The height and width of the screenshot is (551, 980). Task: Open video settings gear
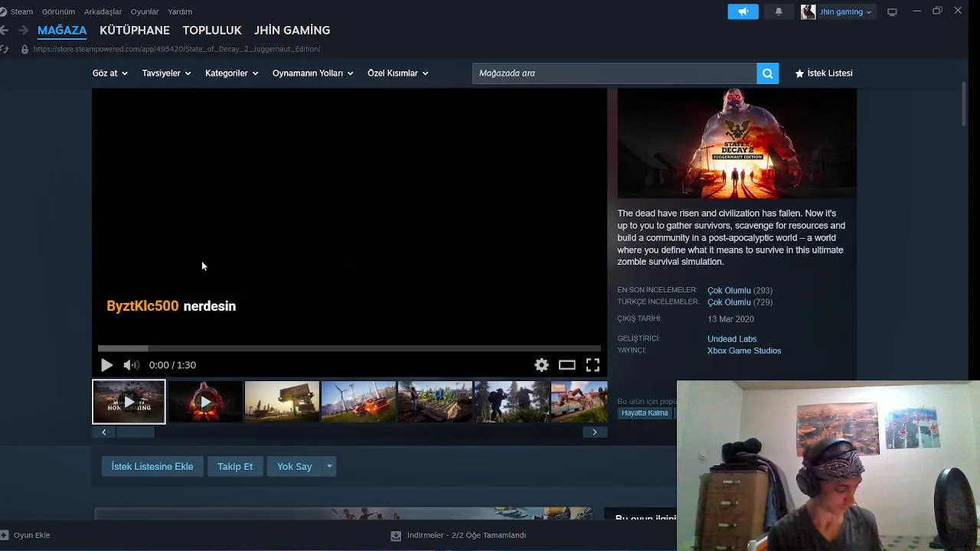click(x=541, y=365)
